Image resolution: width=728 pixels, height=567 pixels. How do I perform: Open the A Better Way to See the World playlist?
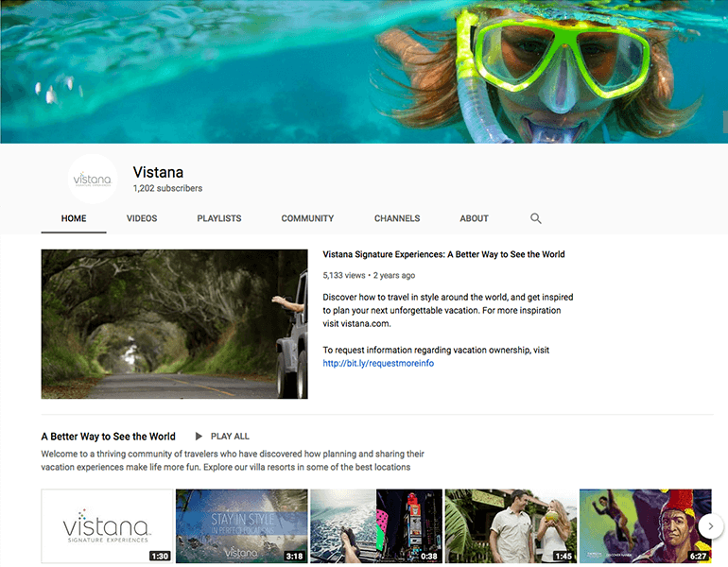click(x=108, y=437)
